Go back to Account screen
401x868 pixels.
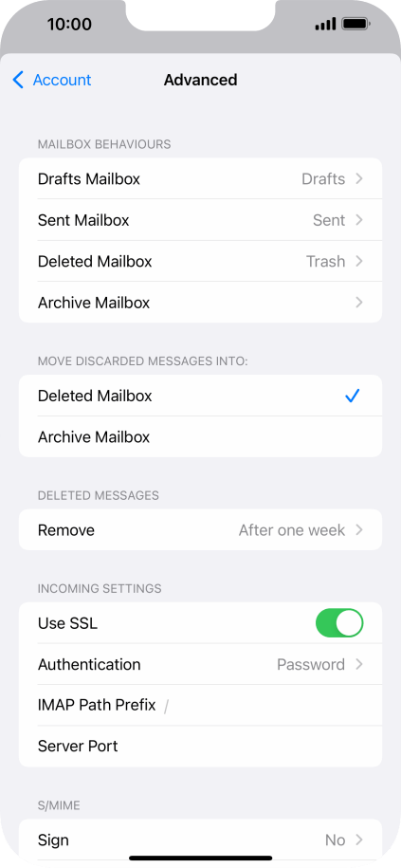(52, 80)
